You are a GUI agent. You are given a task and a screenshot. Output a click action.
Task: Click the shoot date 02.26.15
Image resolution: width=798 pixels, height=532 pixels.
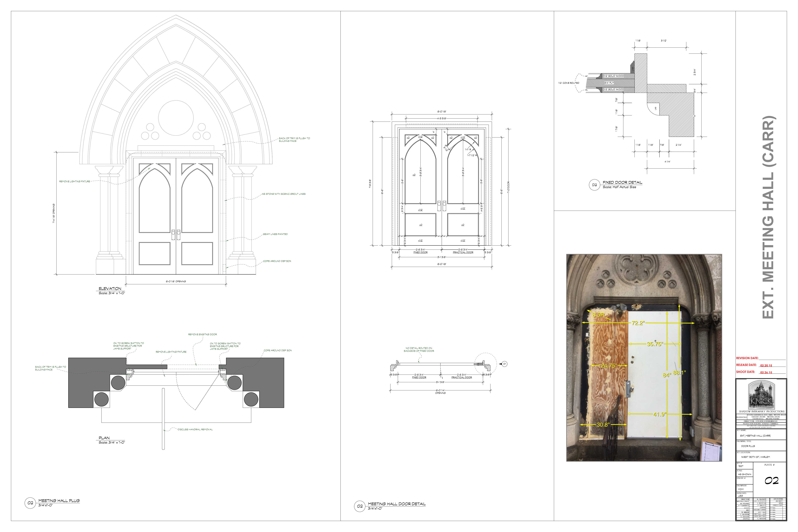pos(766,372)
